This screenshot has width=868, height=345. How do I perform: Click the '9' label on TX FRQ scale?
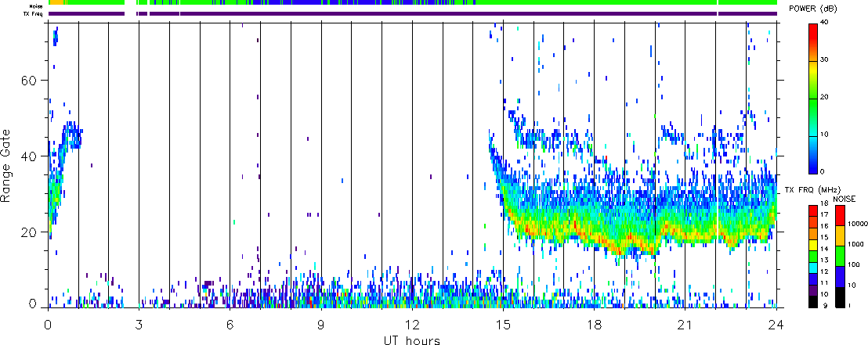click(826, 305)
